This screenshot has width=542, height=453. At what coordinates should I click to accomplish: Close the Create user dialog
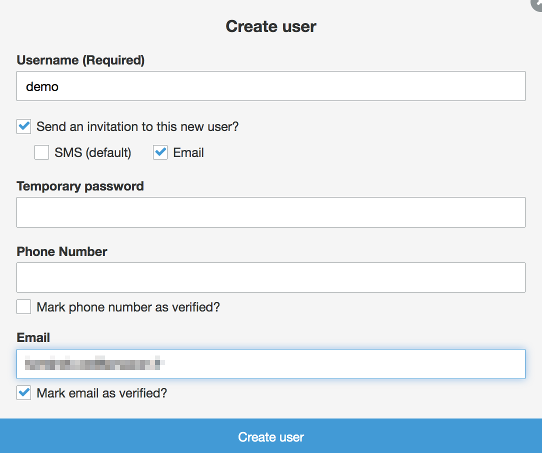click(538, 3)
